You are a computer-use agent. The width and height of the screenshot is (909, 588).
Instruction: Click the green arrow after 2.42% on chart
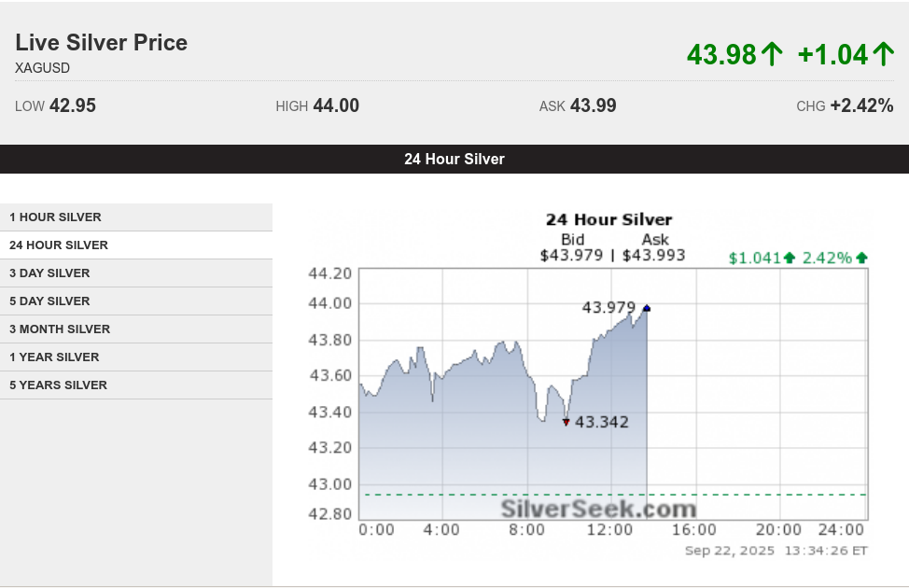point(861,258)
